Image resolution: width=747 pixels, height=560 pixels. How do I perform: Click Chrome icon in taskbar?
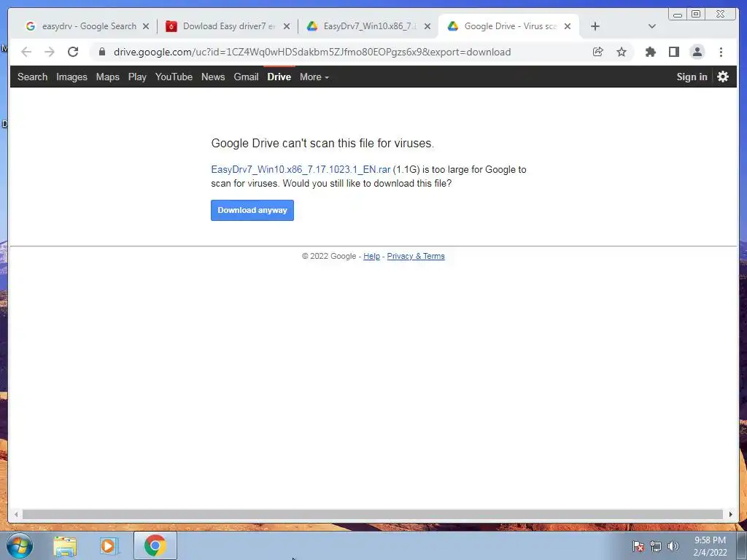click(155, 545)
